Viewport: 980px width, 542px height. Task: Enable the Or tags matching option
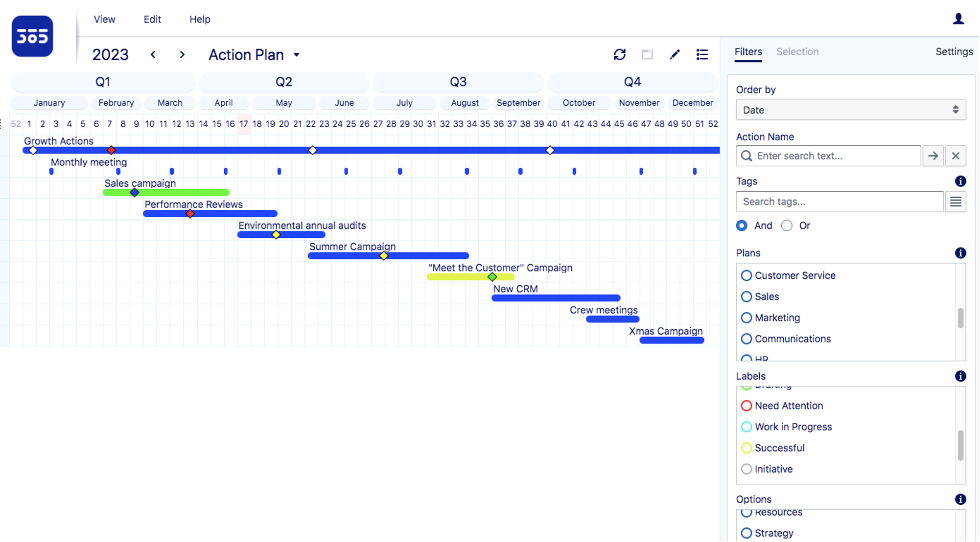787,226
